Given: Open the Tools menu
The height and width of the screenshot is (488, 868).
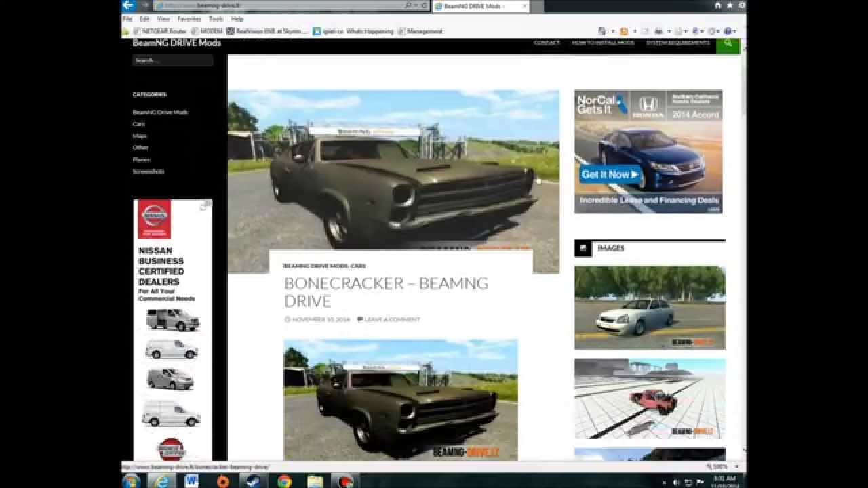Looking at the screenshot, I should click(216, 19).
